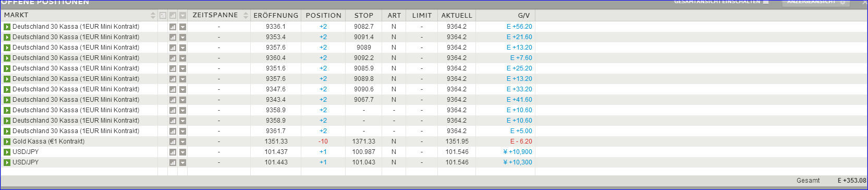Open dropdown menu for position opened at 9351.6
The height and width of the screenshot is (190, 868).
182,68
